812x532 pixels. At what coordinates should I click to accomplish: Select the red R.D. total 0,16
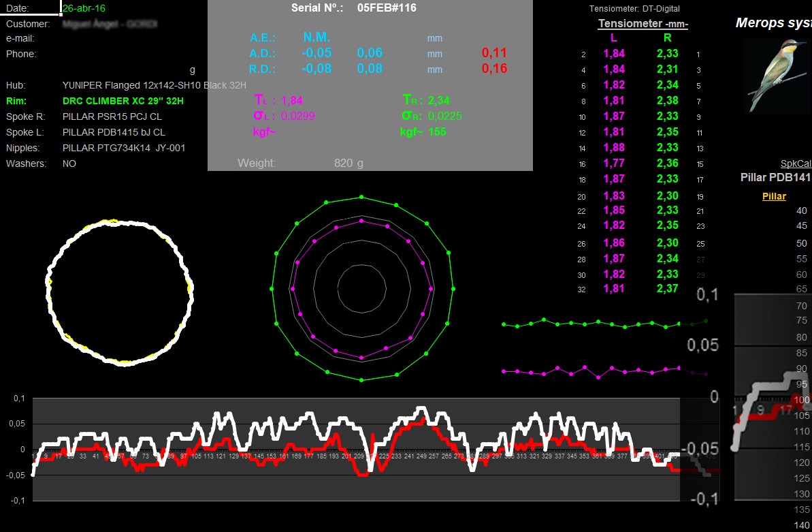(x=494, y=69)
